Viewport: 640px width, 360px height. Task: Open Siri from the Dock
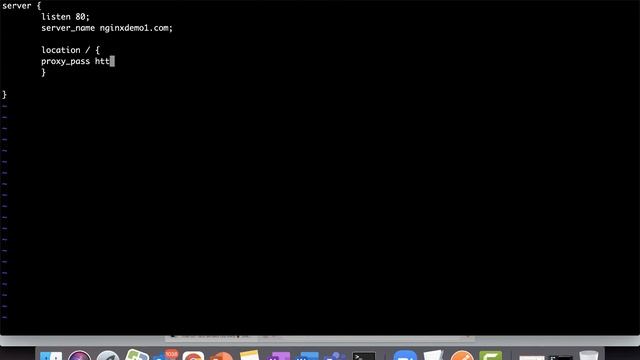point(80,356)
